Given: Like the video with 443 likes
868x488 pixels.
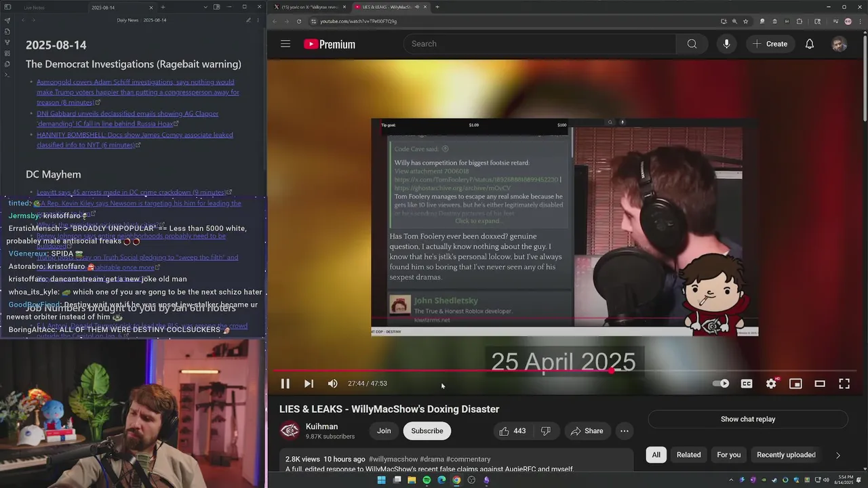Looking at the screenshot, I should coord(513,431).
